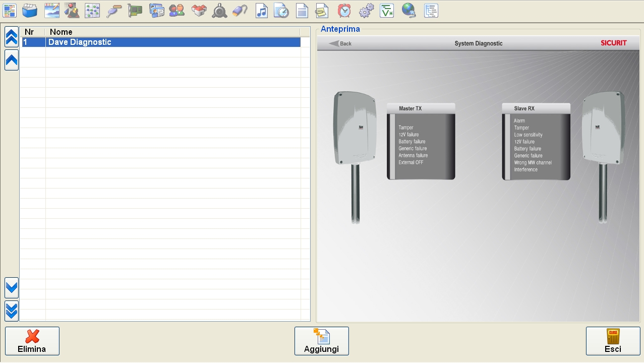The width and height of the screenshot is (644, 363).
Task: Jump to top with double-up arrow
Action: click(12, 37)
